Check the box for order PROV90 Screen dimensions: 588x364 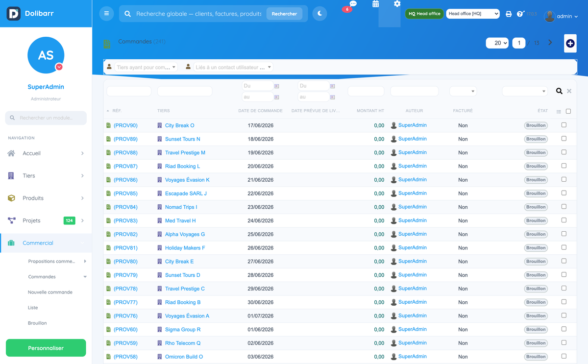[x=564, y=125]
